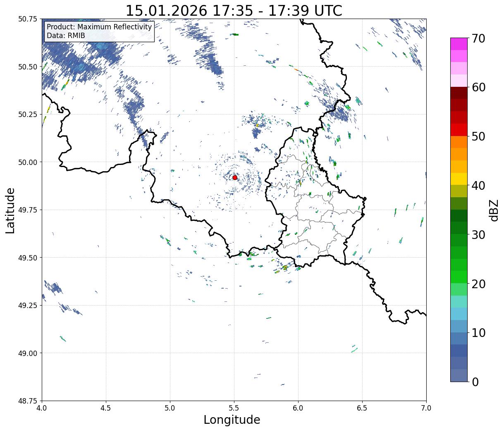504x430 pixels.
Task: Click the colorbar tick label 30
Action: click(x=478, y=234)
